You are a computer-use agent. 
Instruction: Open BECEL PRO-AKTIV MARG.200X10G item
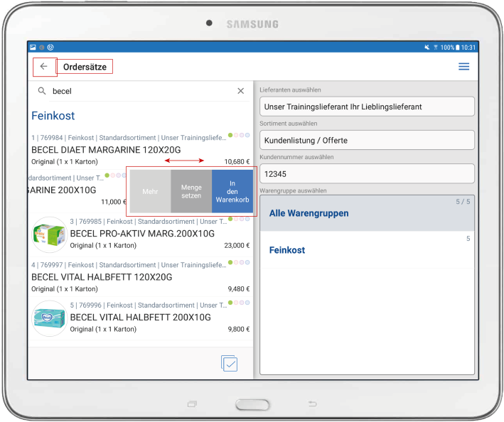[x=140, y=234]
